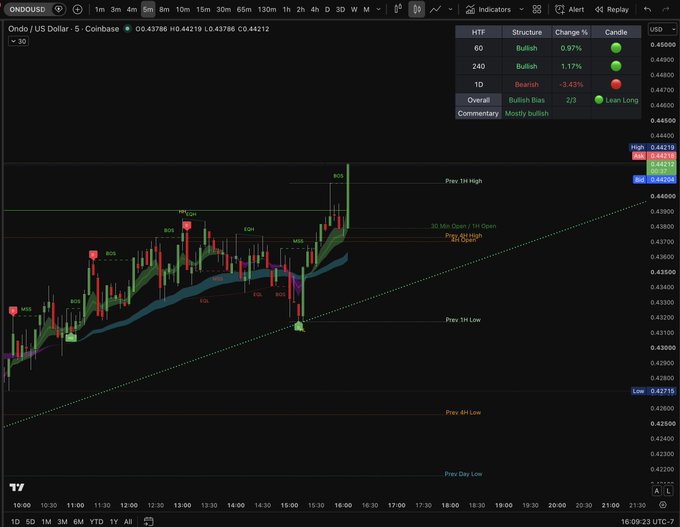Select the 10m timeframe

pos(183,9)
